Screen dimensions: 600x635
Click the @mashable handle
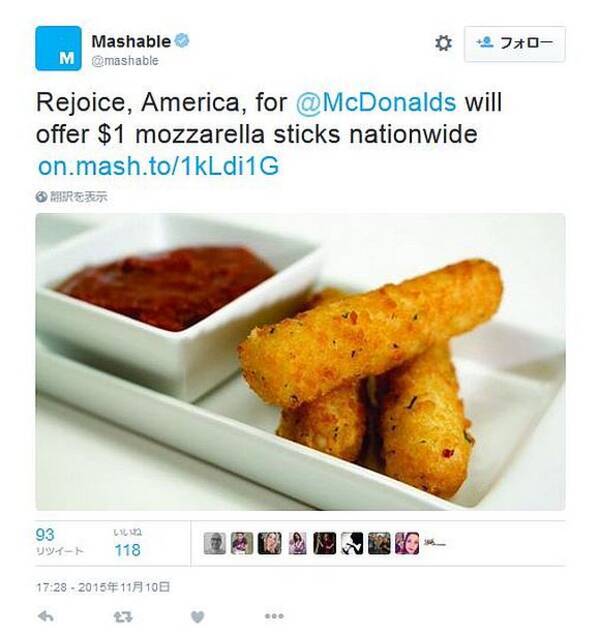click(x=125, y=61)
